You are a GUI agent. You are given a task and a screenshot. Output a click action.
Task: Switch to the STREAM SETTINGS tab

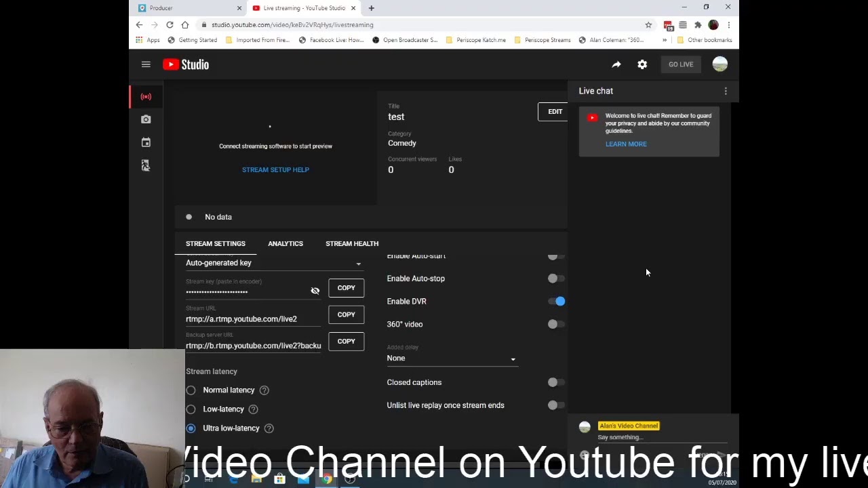tap(216, 243)
